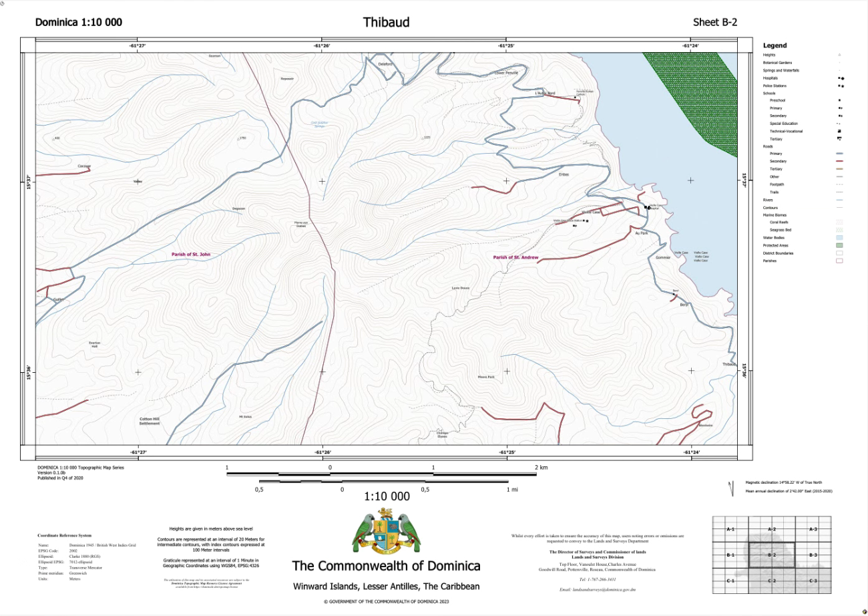868x616 pixels.
Task: Click the Tertiary school symbol in legend
Action: click(839, 139)
